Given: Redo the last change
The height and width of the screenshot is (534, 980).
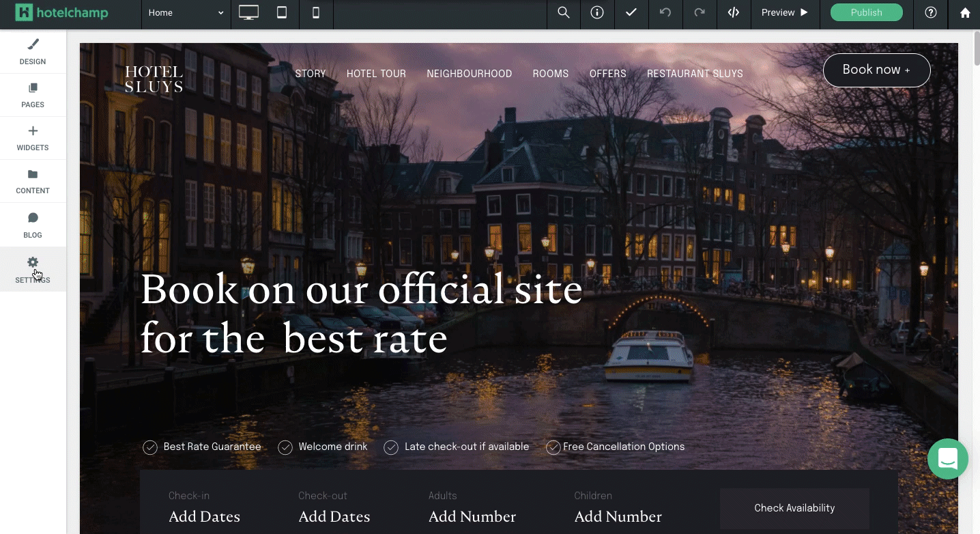Looking at the screenshot, I should coord(700,12).
